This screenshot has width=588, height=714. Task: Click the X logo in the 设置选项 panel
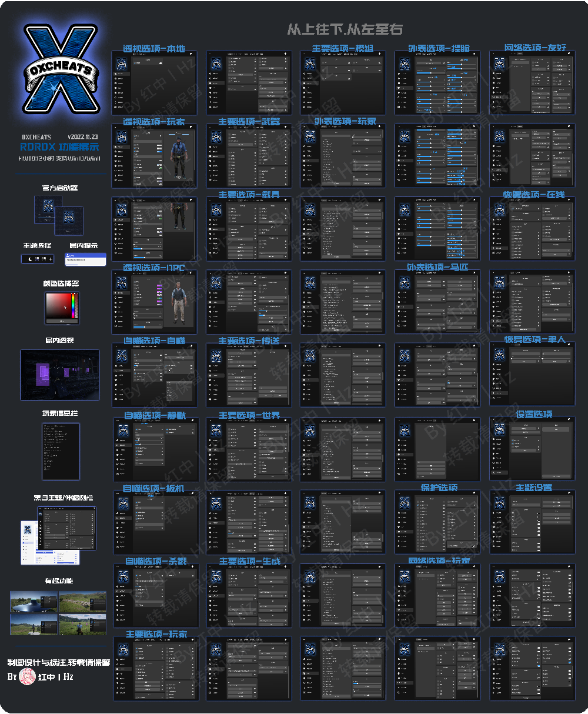point(499,429)
